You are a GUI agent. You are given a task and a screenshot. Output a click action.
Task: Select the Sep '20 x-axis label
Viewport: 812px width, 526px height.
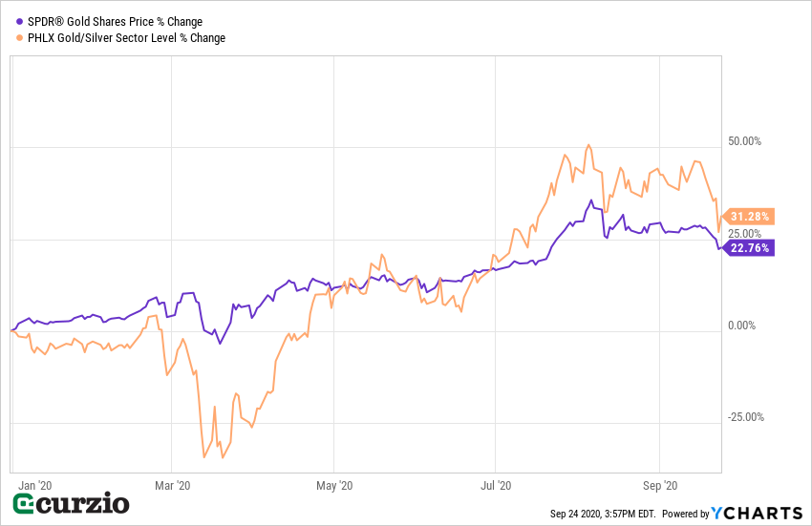coord(660,485)
